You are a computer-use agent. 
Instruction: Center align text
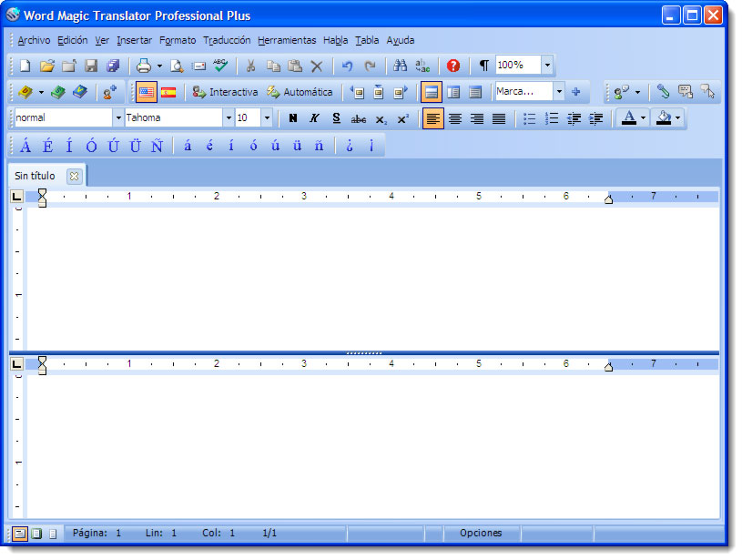(x=455, y=118)
